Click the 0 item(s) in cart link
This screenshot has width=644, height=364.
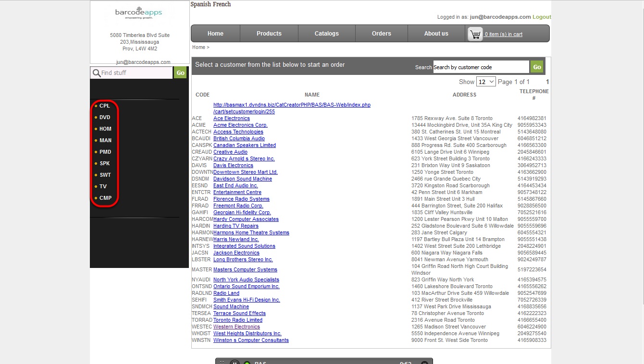pyautogui.click(x=504, y=34)
